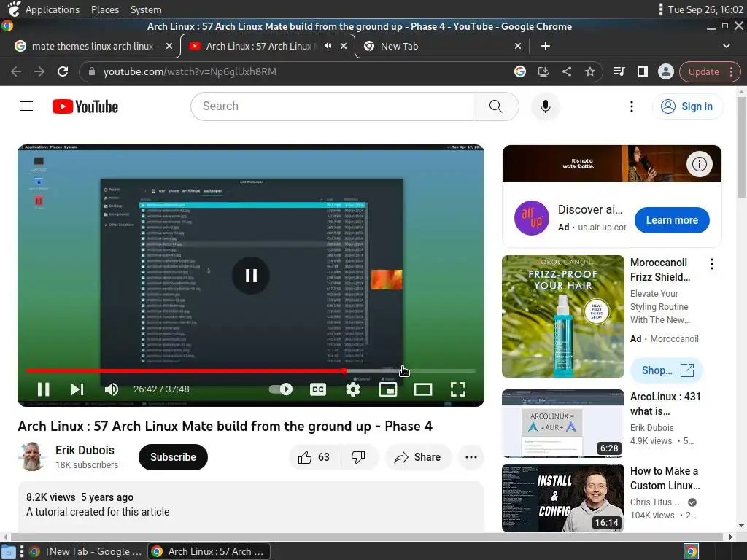This screenshot has width=747, height=560.
Task: Go to YouTube home via logo
Action: pos(85,106)
